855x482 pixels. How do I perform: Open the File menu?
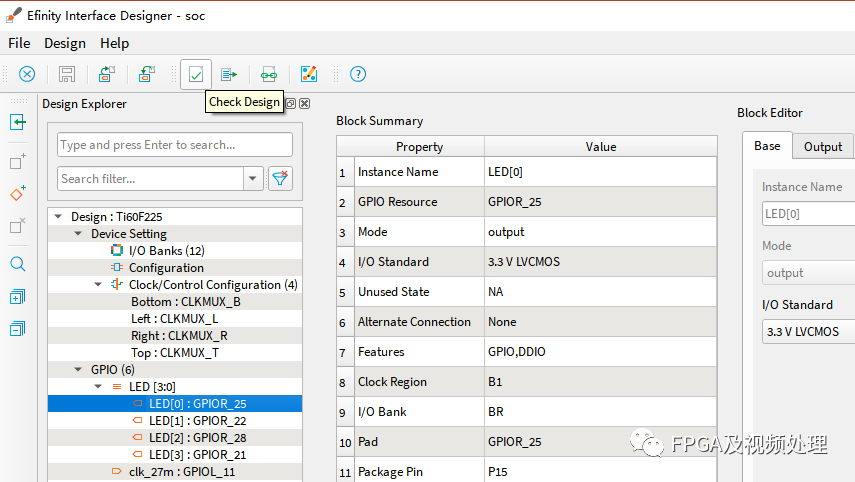pyautogui.click(x=19, y=43)
